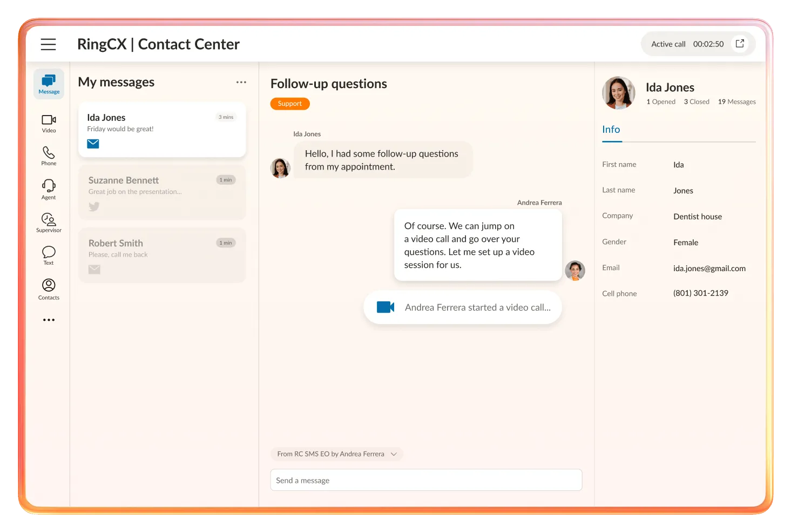Click the Ida Jones name in info panel
The height and width of the screenshot is (532, 791).
(x=670, y=87)
